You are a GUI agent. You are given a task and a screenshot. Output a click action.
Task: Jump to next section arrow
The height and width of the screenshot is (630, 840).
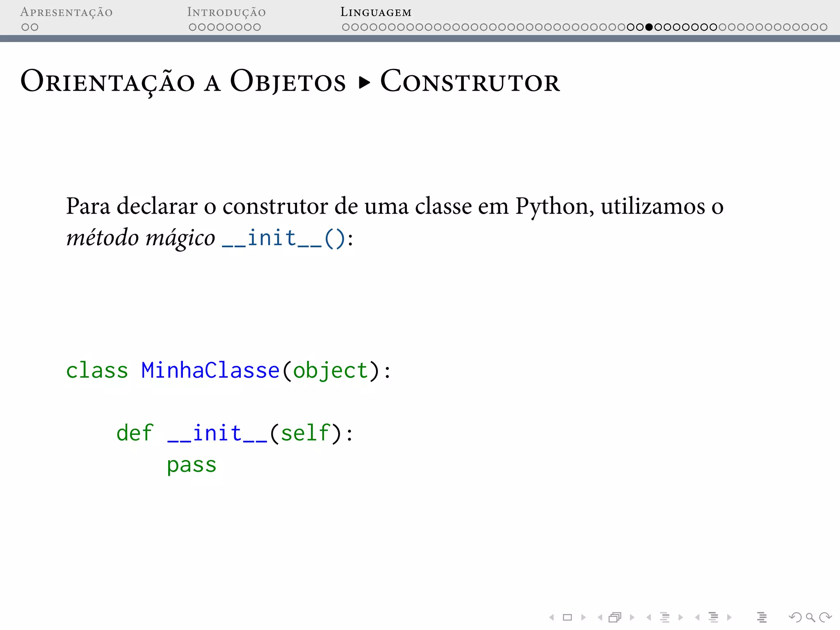tap(729, 617)
